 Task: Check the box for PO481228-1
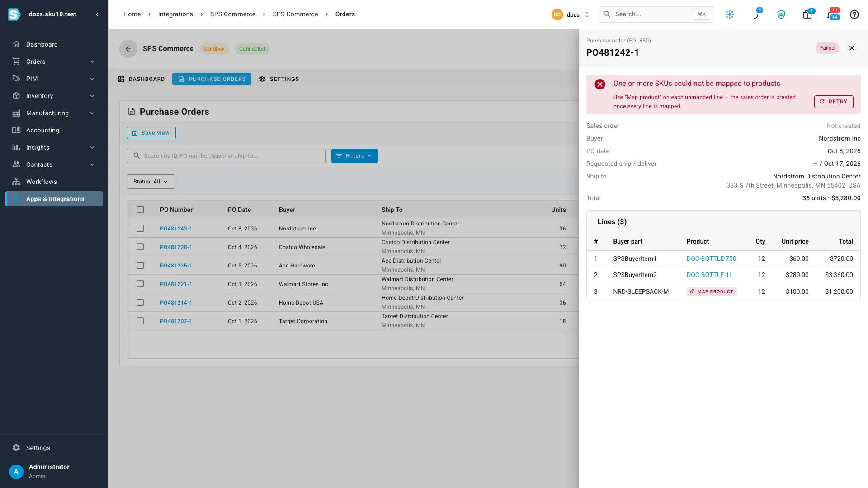pos(140,247)
